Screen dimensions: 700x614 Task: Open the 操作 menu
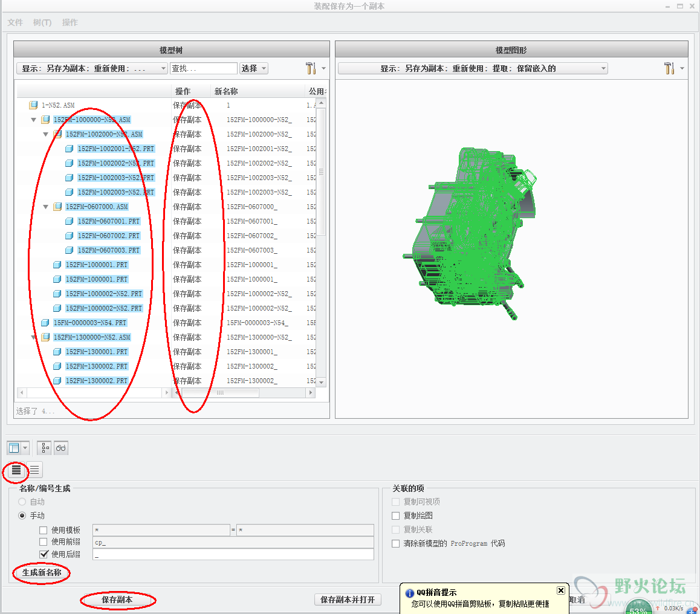coord(70,22)
